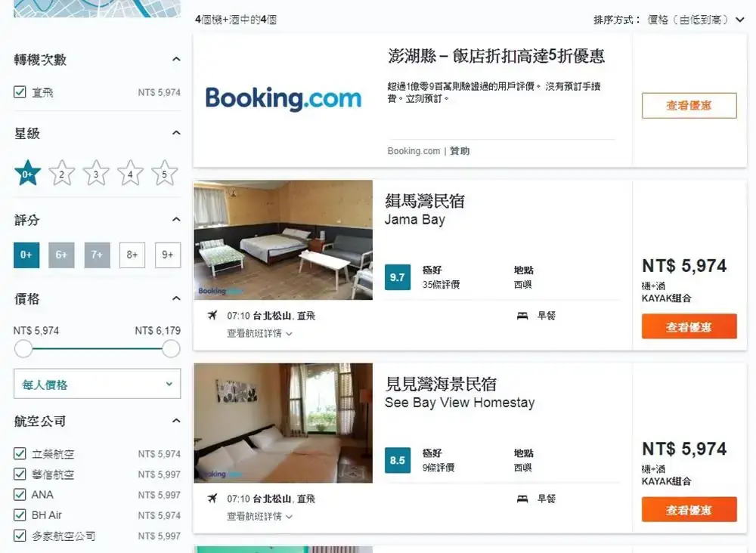Viewport: 756px width, 553px height.
Task: Click bed icon in See Bay View listing
Action: point(522,499)
